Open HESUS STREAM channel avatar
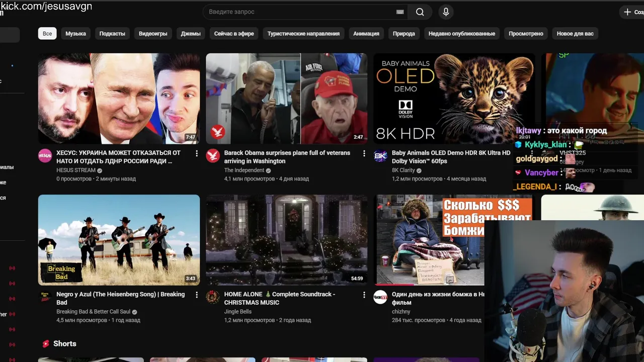This screenshot has height=362, width=644. click(x=45, y=156)
